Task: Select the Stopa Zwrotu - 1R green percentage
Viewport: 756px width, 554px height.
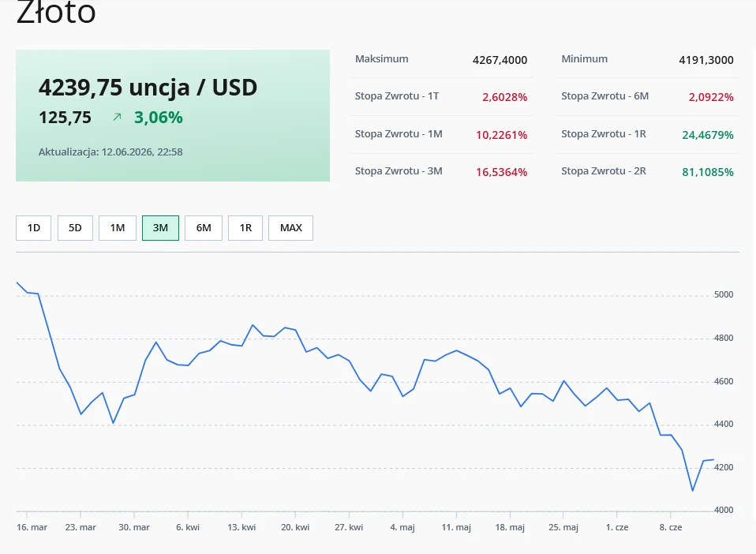Action: point(708,135)
